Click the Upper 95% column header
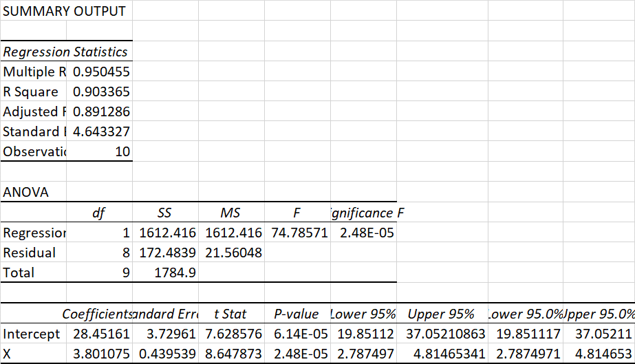635x364 pixels. coord(440,314)
